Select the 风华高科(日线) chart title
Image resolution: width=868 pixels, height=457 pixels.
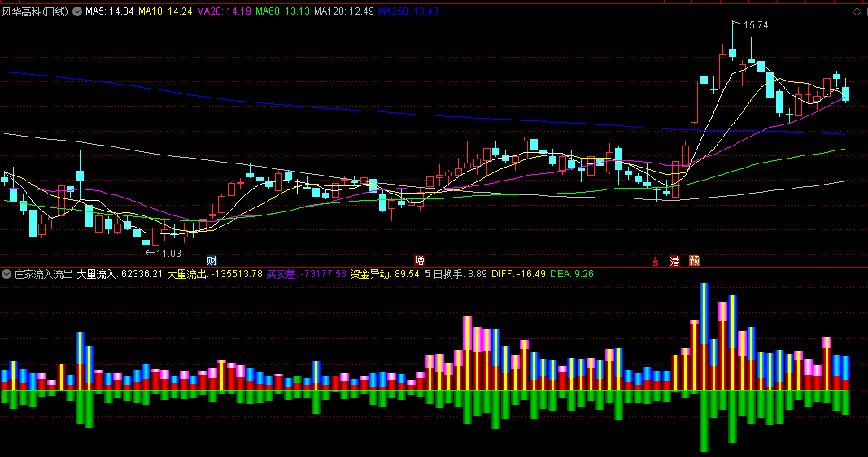(x=35, y=11)
